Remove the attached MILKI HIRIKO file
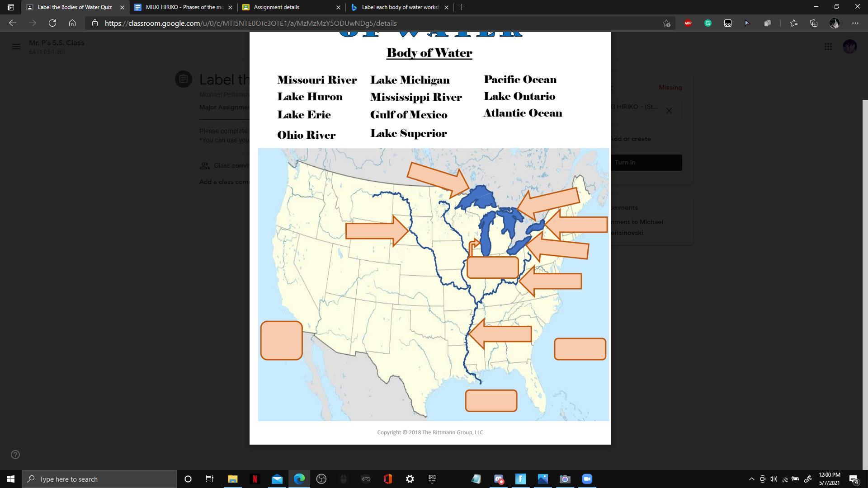 [669, 111]
